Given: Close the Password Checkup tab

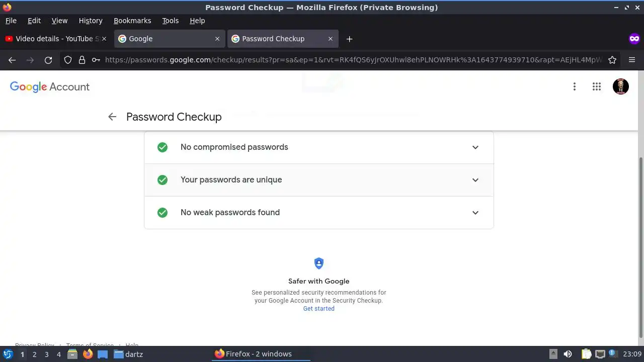Looking at the screenshot, I should [x=331, y=39].
